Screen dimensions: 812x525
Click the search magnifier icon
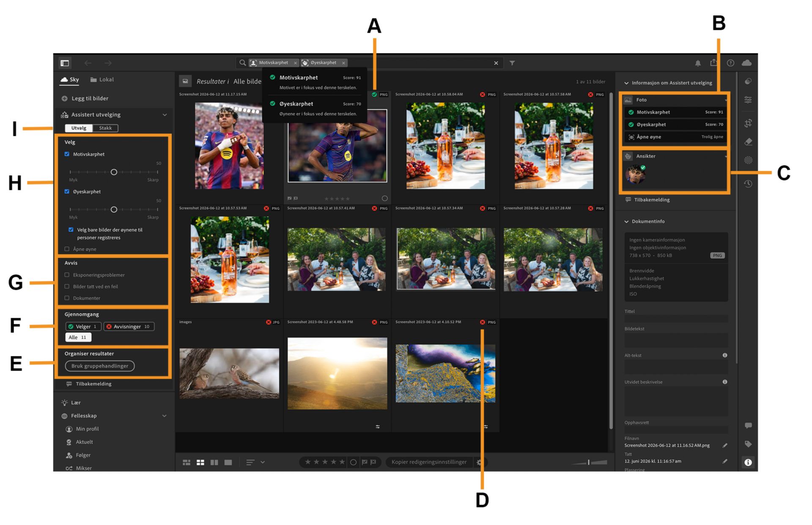pos(242,63)
